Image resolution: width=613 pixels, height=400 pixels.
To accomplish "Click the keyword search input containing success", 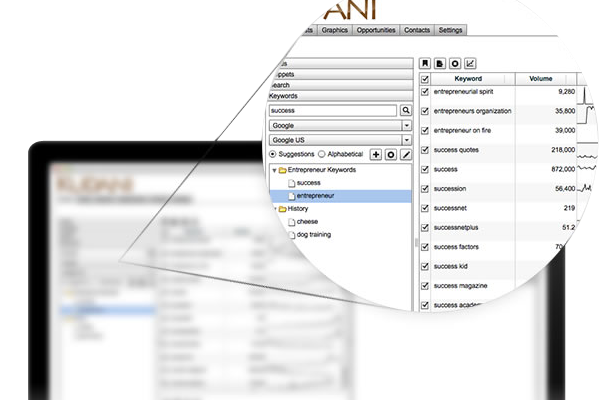I will 333,111.
